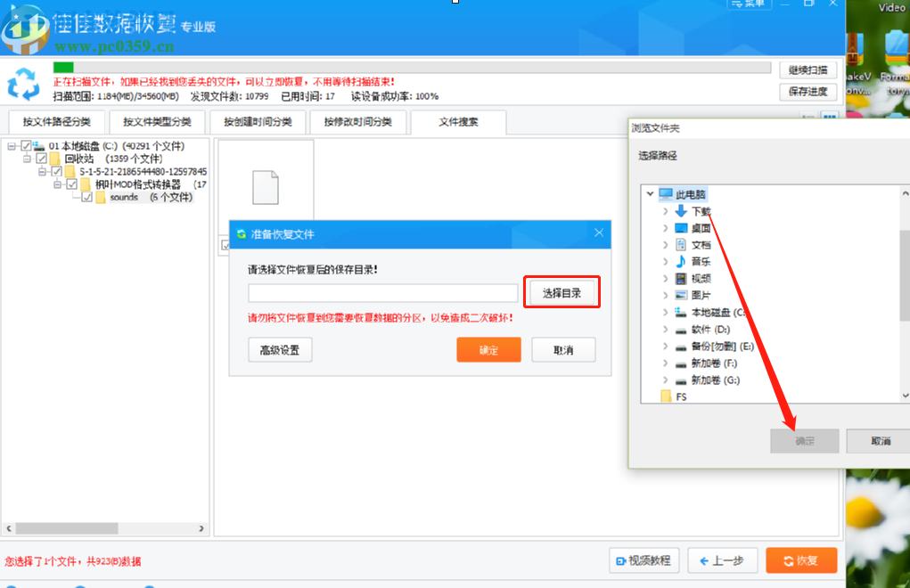Expand the 桌面 node in folder browser
The image size is (910, 588).
[665, 228]
